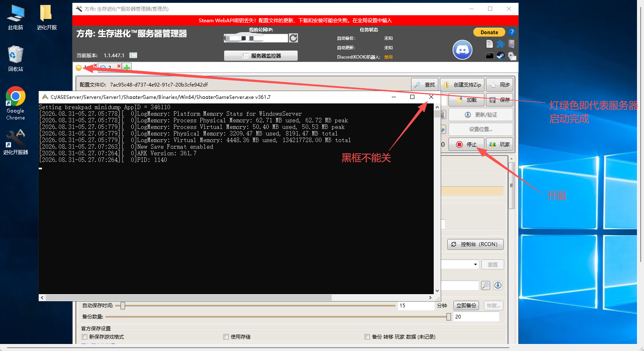Open the blue puzzle-piece plugins icon
The width and height of the screenshot is (644, 351).
[x=500, y=44]
